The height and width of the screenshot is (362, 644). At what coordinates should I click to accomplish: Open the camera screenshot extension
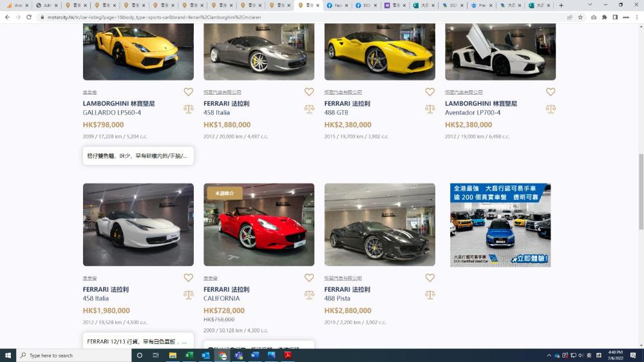point(594,17)
